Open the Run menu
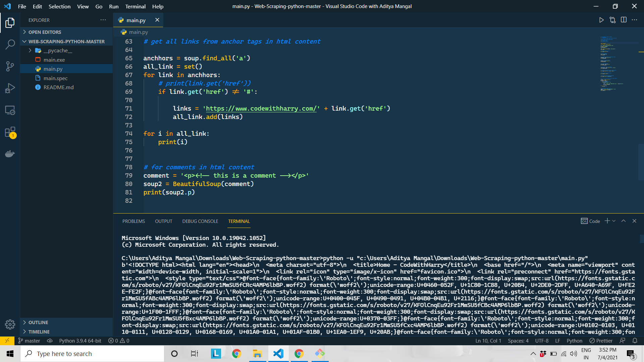 (113, 6)
